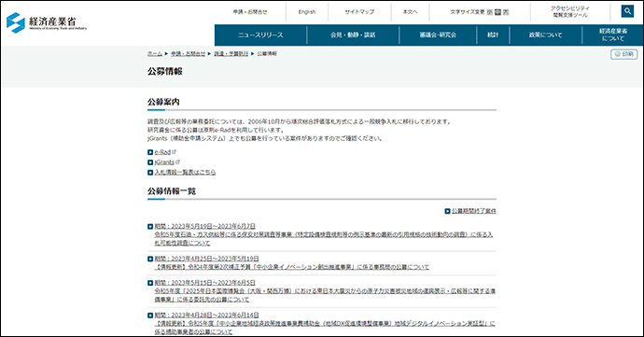Go to 申請・お問合せ breadcrumb

point(189,54)
